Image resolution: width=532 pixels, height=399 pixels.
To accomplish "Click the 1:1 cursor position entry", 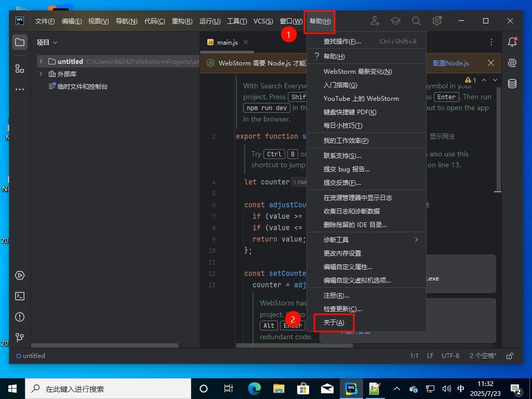I will point(414,356).
